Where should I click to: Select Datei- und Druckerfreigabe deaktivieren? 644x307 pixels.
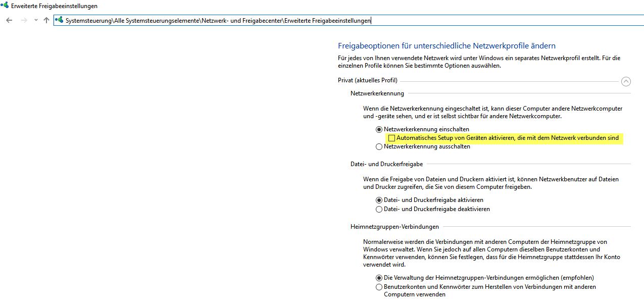point(379,209)
